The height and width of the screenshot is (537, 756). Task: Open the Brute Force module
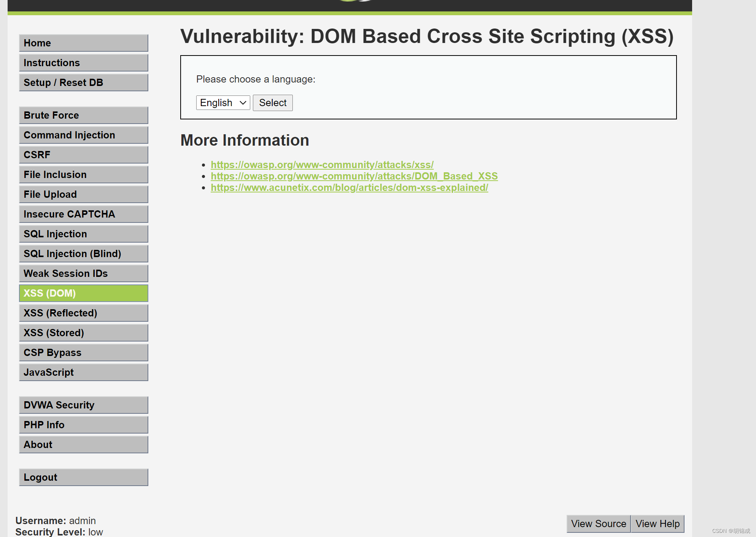click(x=84, y=115)
